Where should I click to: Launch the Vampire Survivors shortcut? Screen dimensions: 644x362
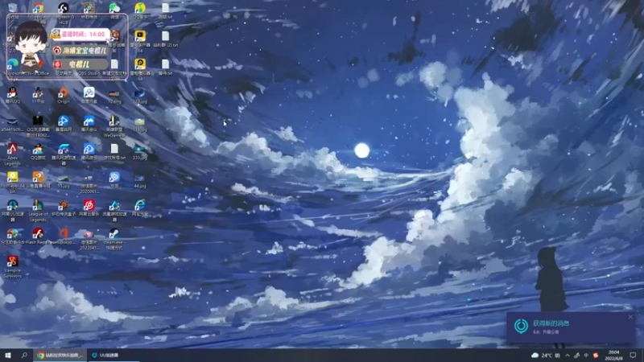(x=12, y=261)
